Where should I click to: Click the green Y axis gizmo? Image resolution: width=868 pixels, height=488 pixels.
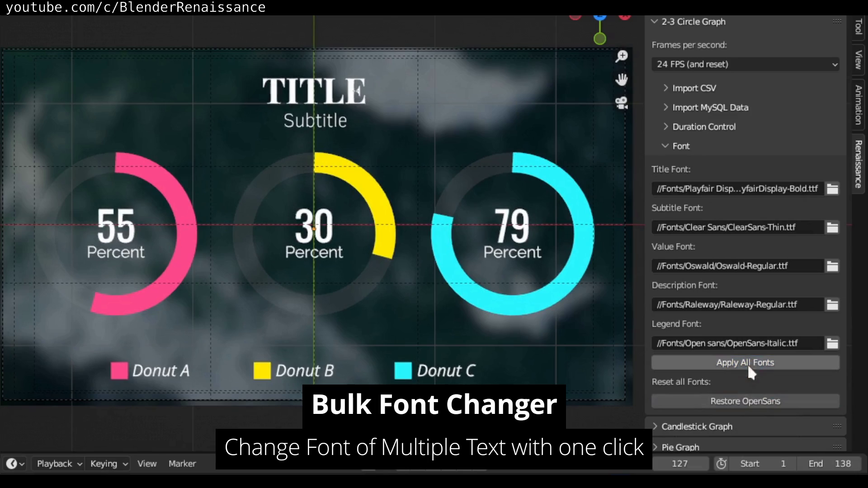click(x=599, y=39)
